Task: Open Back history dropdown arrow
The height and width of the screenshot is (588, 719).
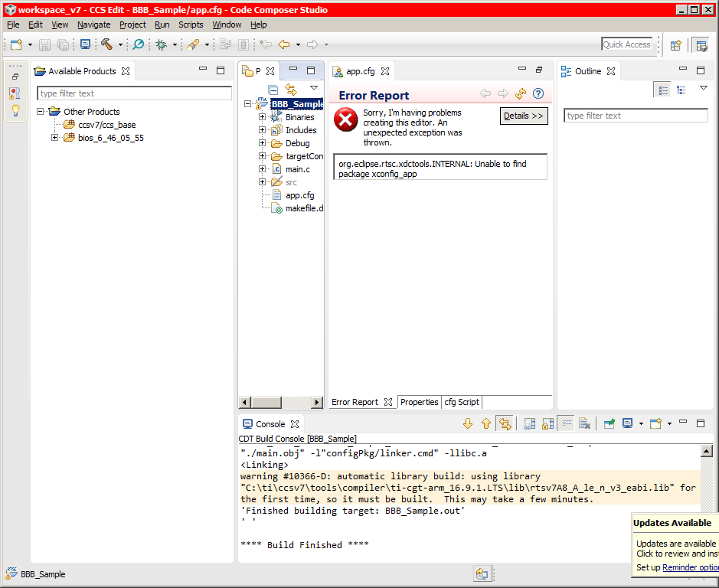Action: 298,45
